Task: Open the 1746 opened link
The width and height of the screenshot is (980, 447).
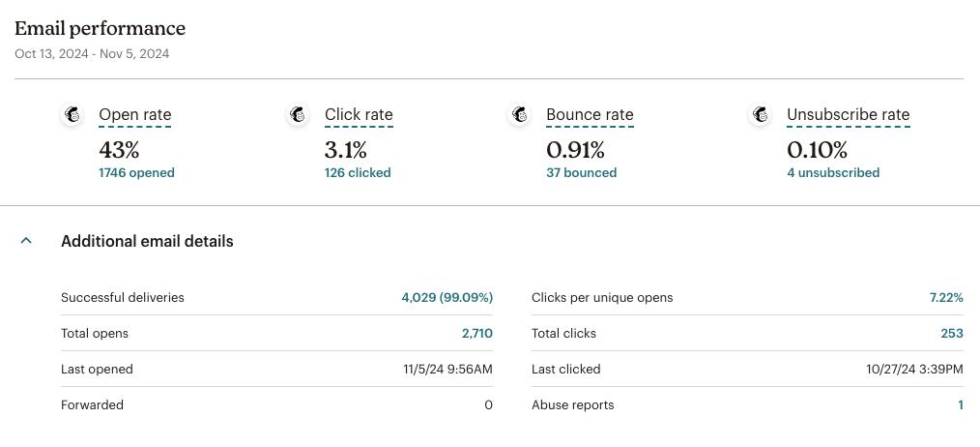Action: click(x=136, y=172)
